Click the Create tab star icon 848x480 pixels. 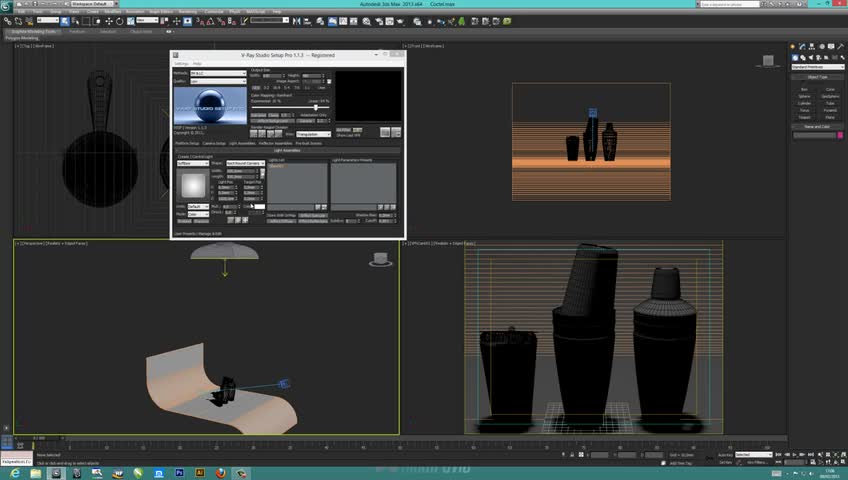tap(793, 45)
